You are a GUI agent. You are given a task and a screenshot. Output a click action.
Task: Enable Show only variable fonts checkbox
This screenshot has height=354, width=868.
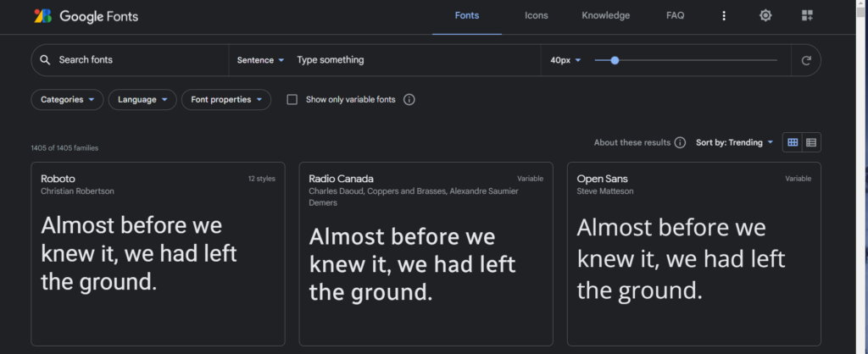292,100
